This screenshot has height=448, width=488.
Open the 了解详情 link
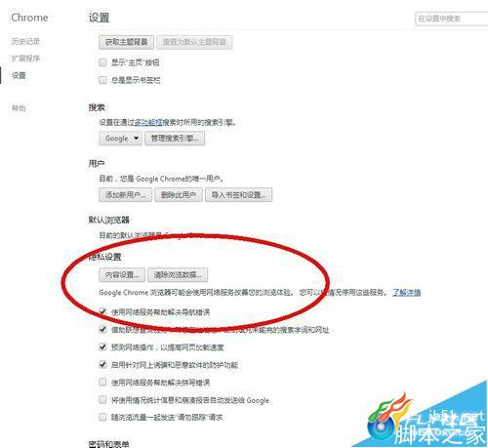coord(406,292)
